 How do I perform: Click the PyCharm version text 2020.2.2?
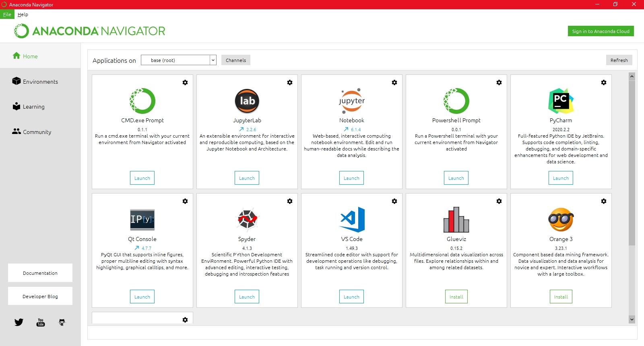coord(561,130)
